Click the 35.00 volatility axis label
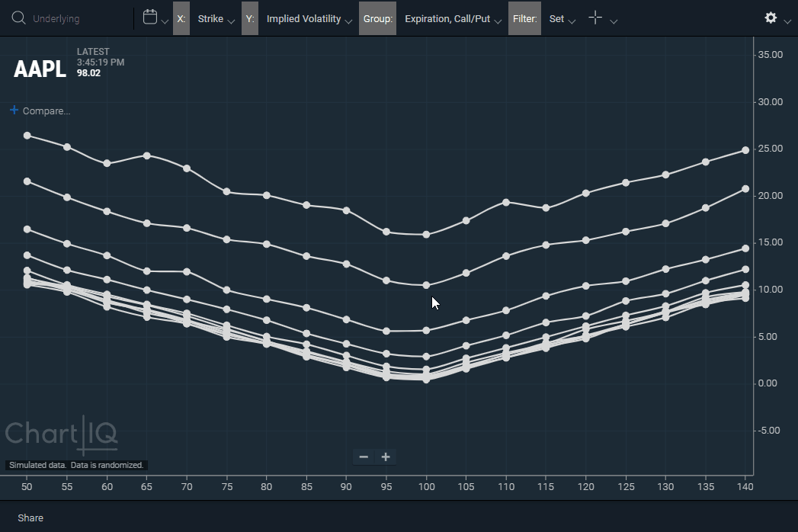Screen dimensions: 798x532 [770, 54]
